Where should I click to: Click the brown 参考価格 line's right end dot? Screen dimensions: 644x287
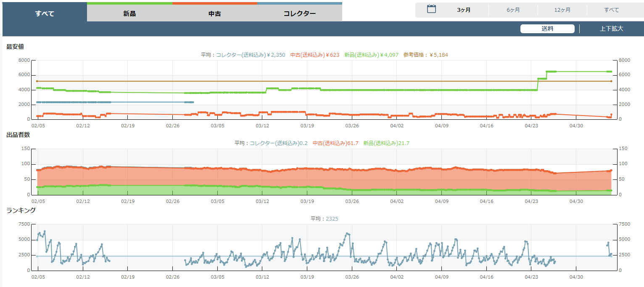(611, 81)
